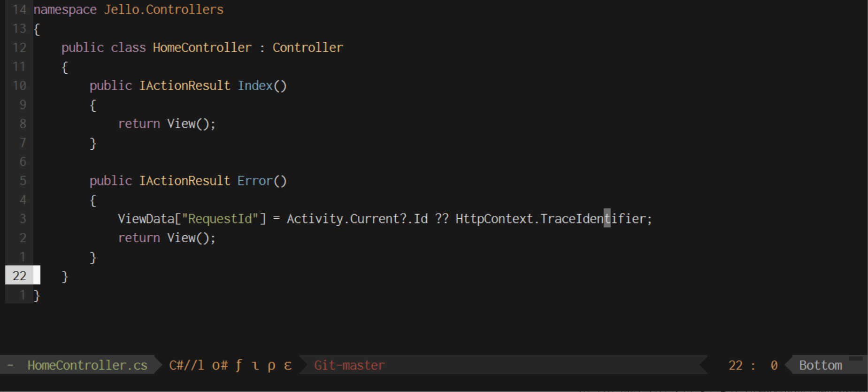
Task: Click the "RequestId" string literal
Action: pyautogui.click(x=220, y=219)
